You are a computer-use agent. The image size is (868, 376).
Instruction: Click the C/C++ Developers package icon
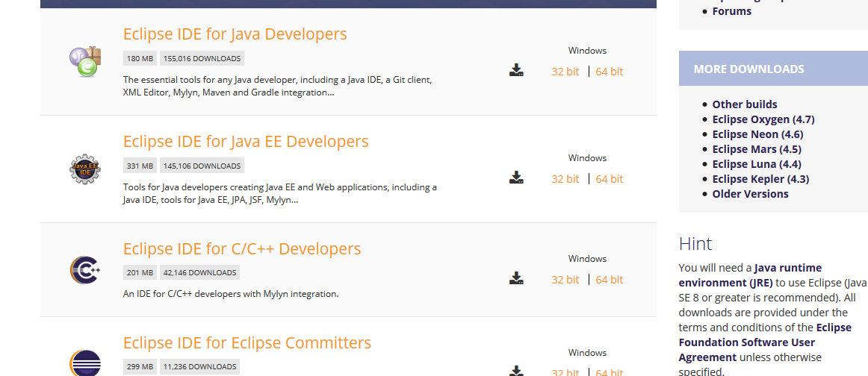pos(84,269)
